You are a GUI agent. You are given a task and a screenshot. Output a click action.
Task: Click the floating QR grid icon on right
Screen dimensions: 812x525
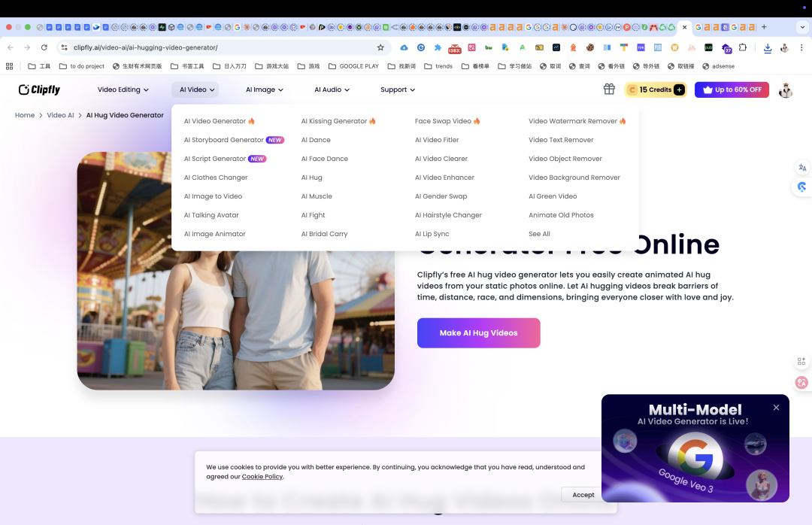pos(801,361)
